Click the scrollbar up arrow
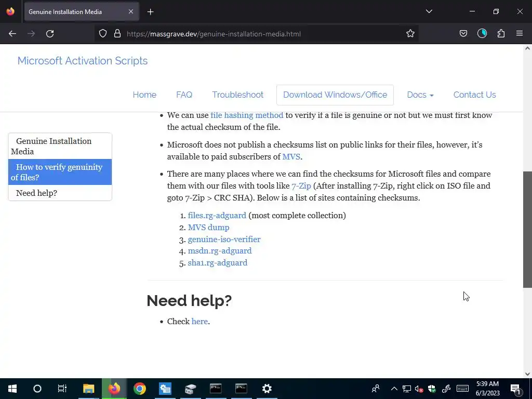 tap(527, 48)
